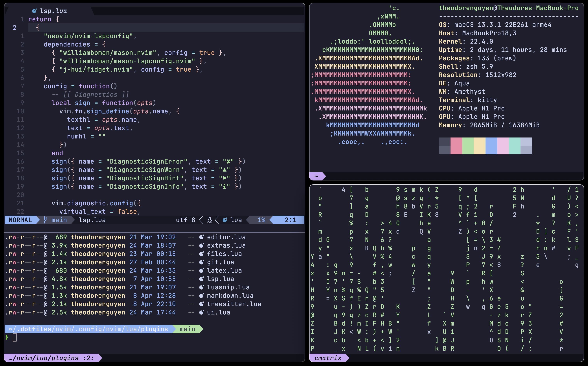The height and width of the screenshot is (366, 588).
Task: Click the Lua icon in lsp.lua tab
Action: 34,11
